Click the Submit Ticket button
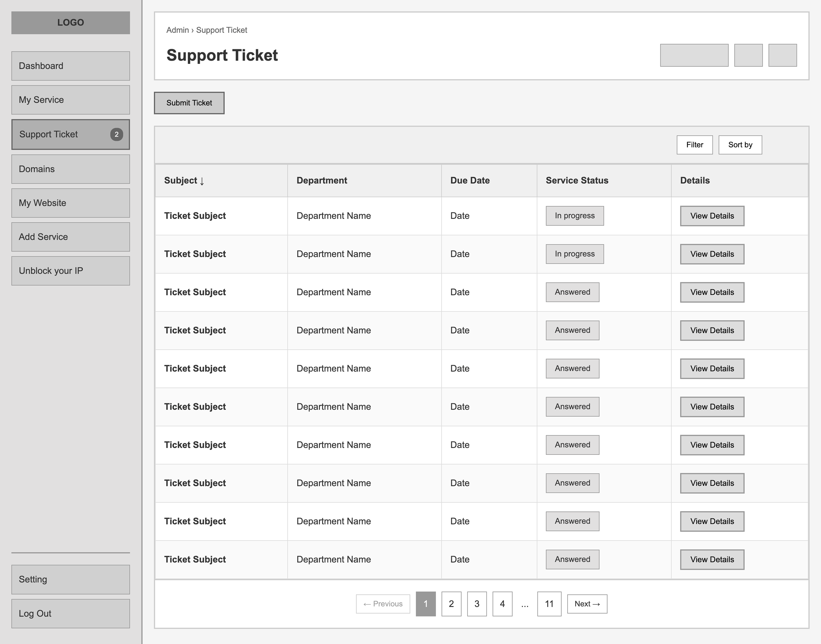 pos(189,103)
